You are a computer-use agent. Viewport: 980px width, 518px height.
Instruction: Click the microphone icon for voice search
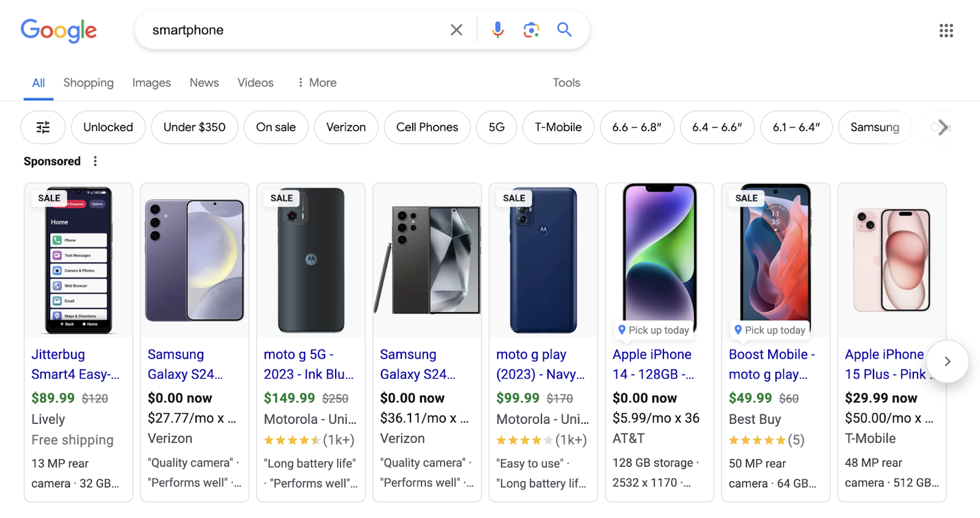[497, 29]
